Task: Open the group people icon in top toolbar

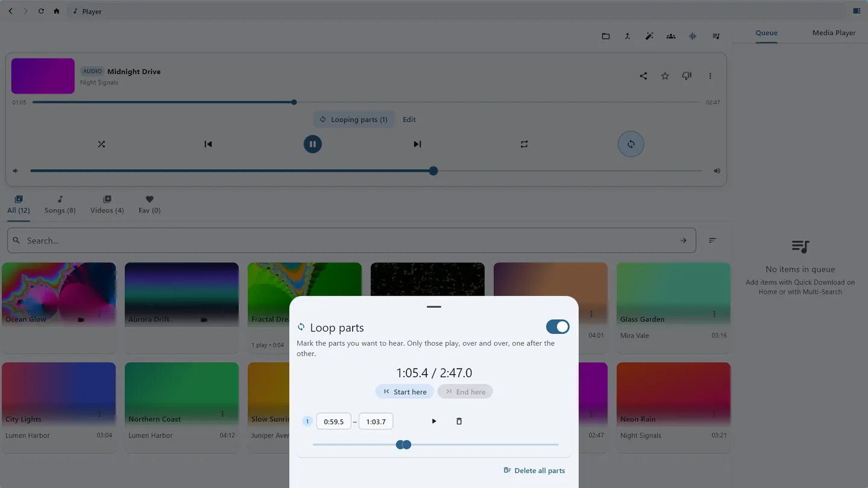Action: click(x=671, y=36)
